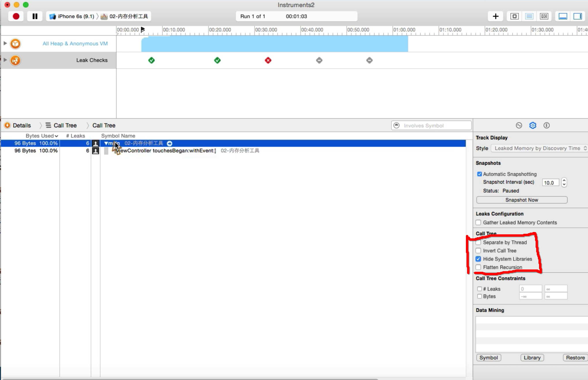Image resolution: width=588 pixels, height=380 pixels.
Task: Open Display Settings gear tab
Action: coord(532,126)
